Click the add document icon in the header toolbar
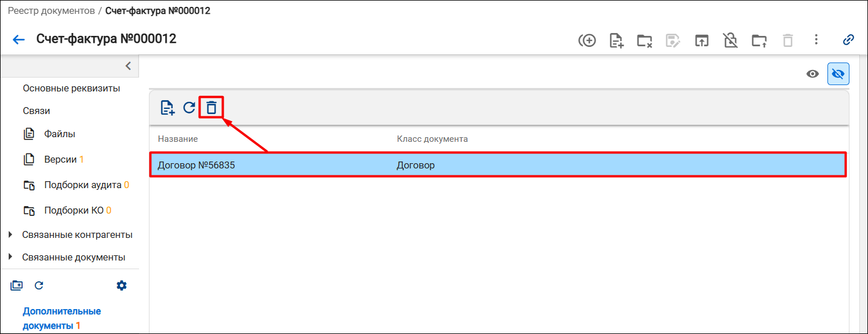 (x=617, y=41)
